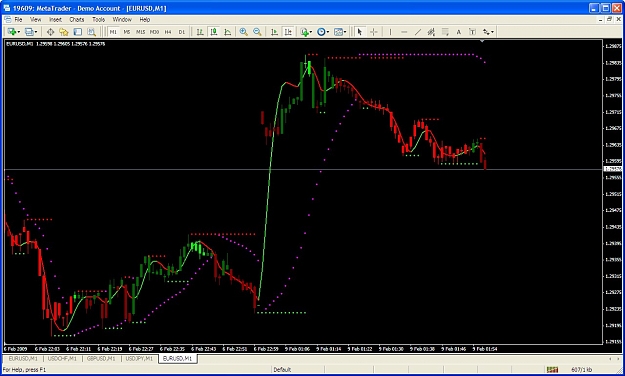
Task: Toggle Chart Shift from right border
Action: point(288,32)
